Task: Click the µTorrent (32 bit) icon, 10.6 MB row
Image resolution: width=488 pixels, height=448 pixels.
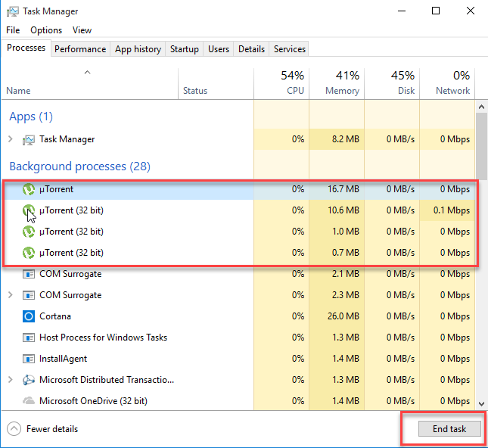Action: point(29,210)
